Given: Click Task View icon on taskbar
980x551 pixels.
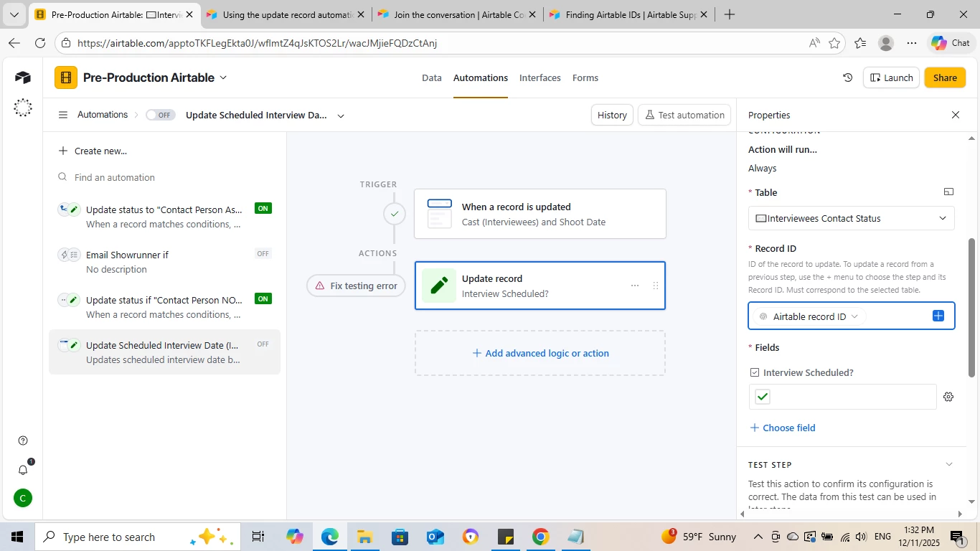Looking at the screenshot, I should tap(258, 537).
